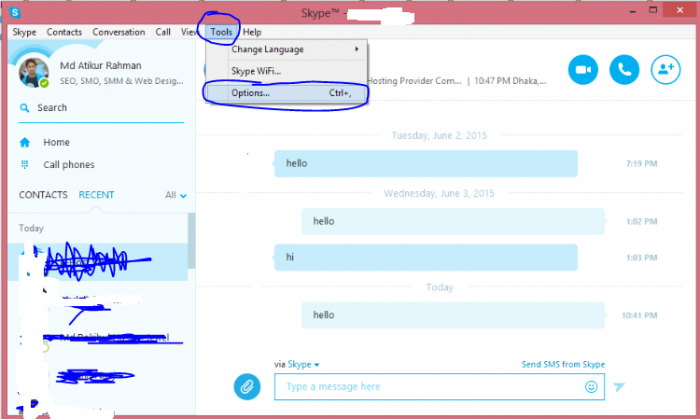Click the search magnifier icon

click(25, 108)
